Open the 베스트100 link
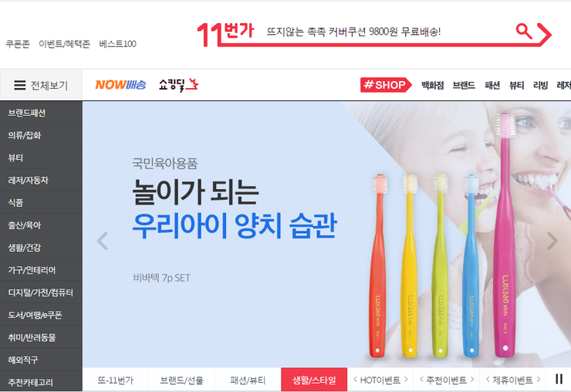 click(117, 44)
